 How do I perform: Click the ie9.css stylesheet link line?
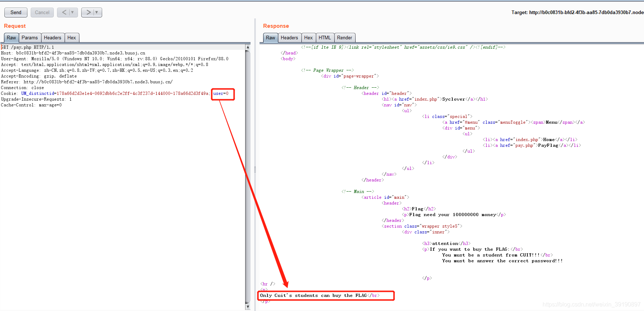coord(403,47)
